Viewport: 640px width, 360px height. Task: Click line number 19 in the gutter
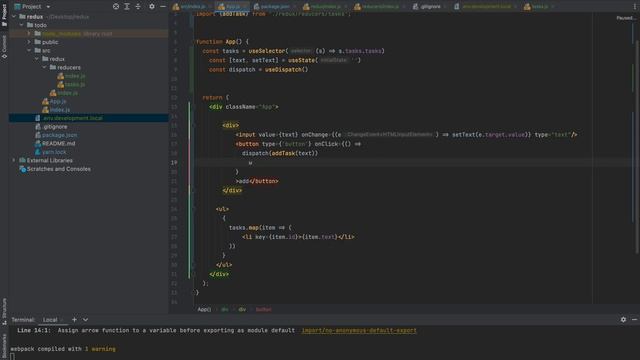tap(174, 162)
